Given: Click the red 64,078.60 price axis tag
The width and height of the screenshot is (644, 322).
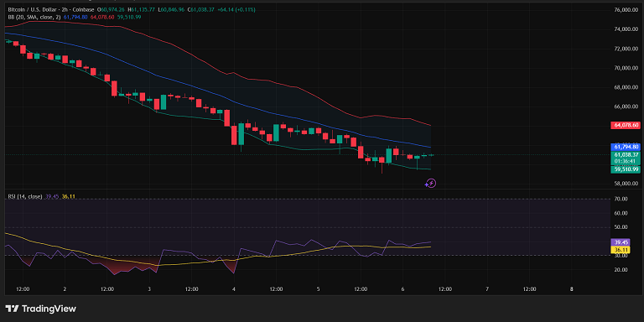Looking at the screenshot, I should point(626,125).
